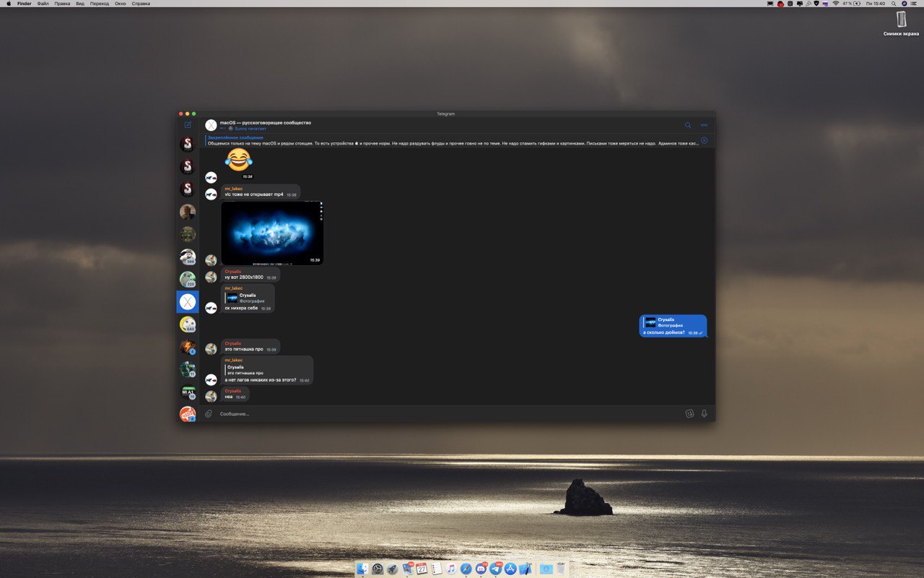Image resolution: width=924 pixels, height=578 pixels.
Task: Open the Правка menu
Action: (x=63, y=4)
